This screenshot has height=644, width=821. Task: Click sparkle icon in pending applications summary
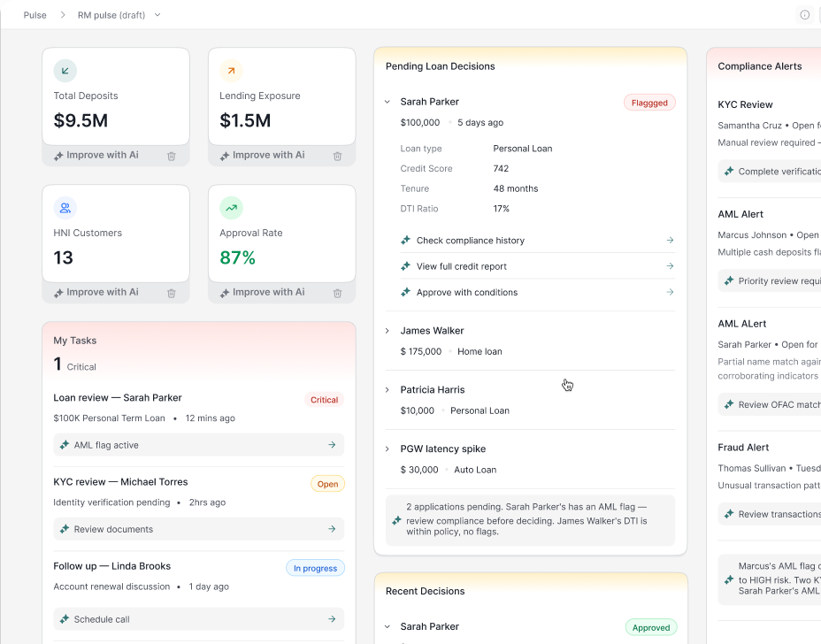point(397,520)
